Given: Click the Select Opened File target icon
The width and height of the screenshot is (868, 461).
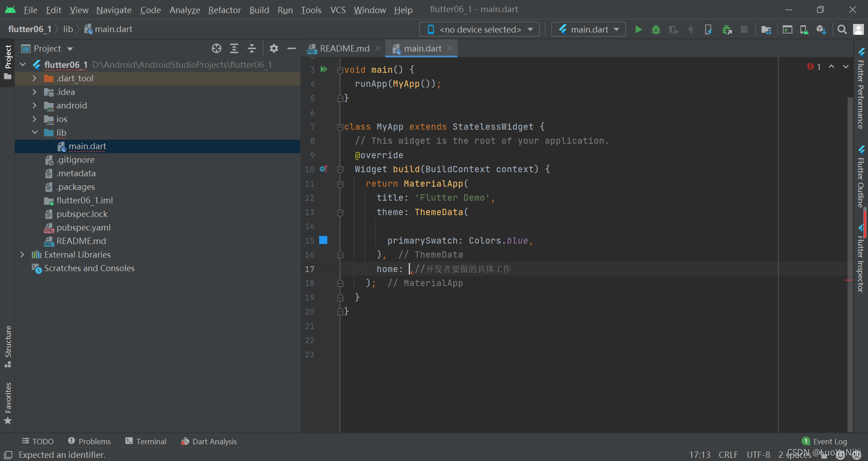Looking at the screenshot, I should point(217,48).
